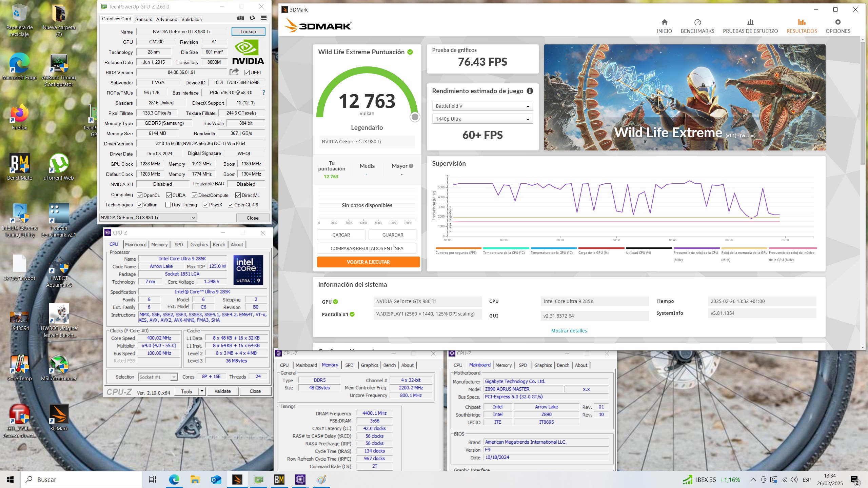This screenshot has width=868, height=488.
Task: Open OPCIONES gear icon in 3DMark
Action: tap(838, 22)
